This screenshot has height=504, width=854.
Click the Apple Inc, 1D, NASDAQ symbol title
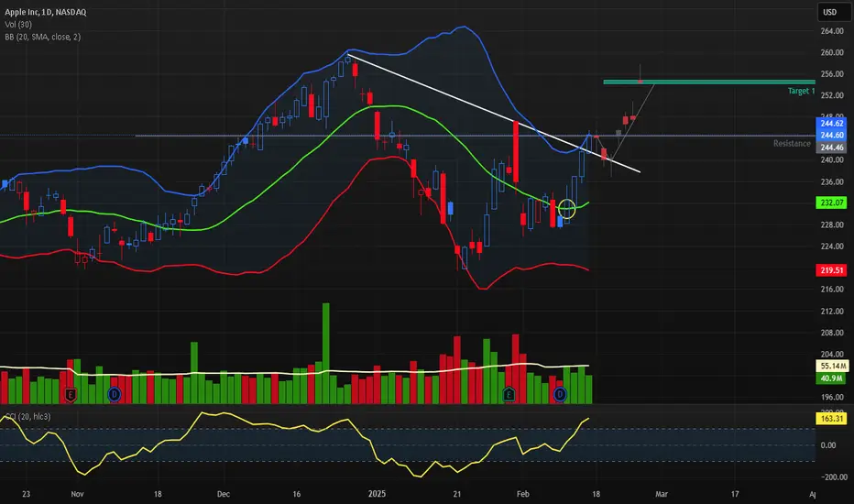tap(45, 12)
